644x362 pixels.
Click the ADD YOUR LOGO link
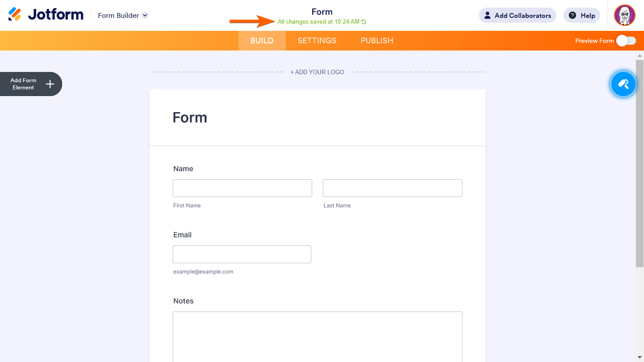pyautogui.click(x=317, y=72)
